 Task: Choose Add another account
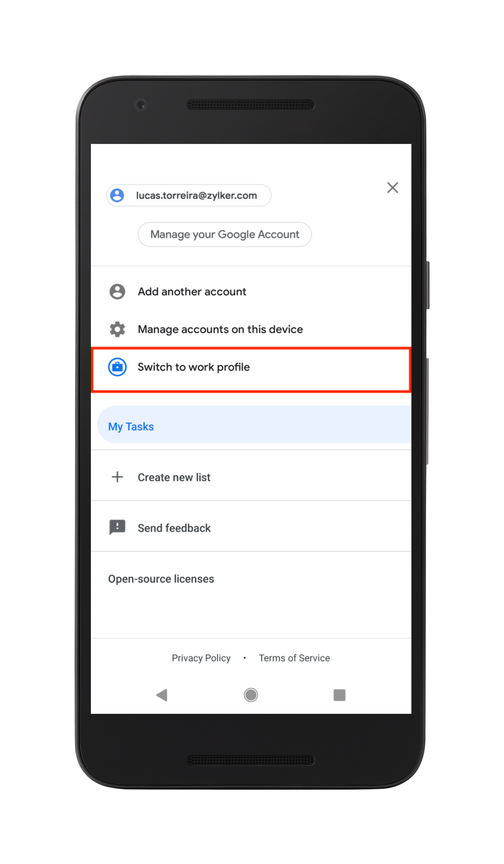point(251,292)
